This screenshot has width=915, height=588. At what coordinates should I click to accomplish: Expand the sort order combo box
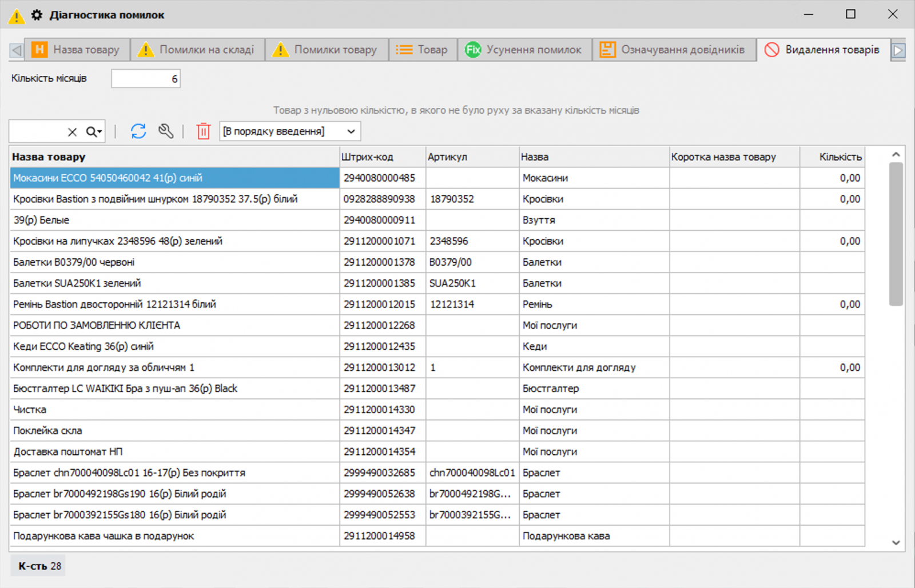coord(351,131)
